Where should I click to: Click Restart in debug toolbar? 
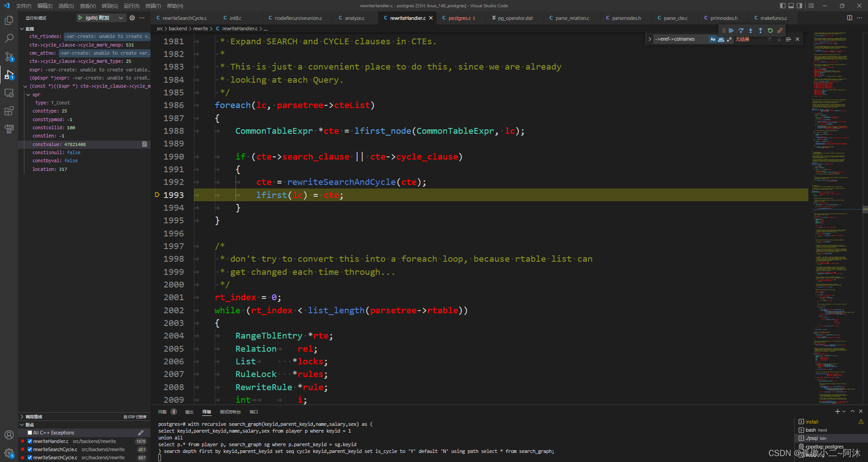tap(770, 31)
